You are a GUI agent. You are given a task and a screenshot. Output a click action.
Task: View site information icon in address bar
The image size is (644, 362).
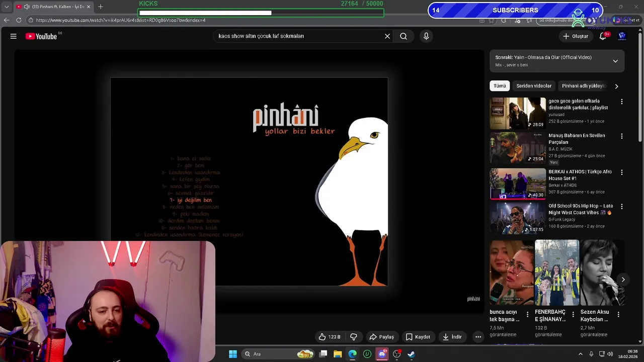pos(31,20)
